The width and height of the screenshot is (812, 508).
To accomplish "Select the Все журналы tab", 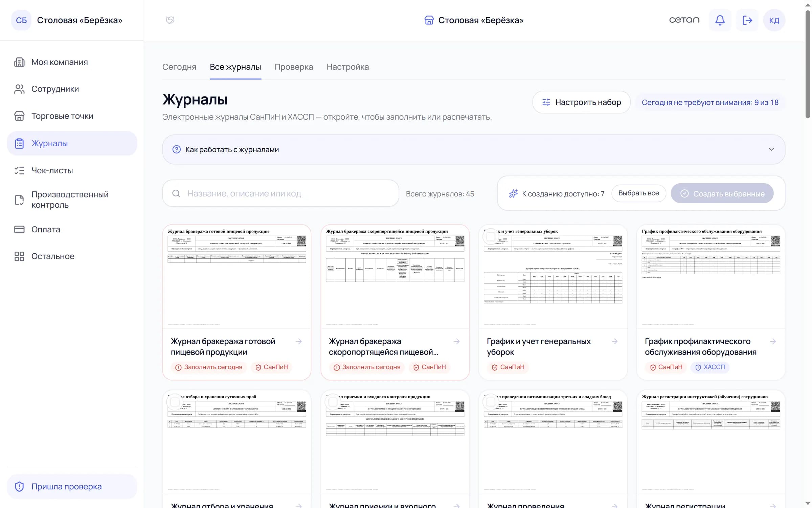I will [235, 67].
